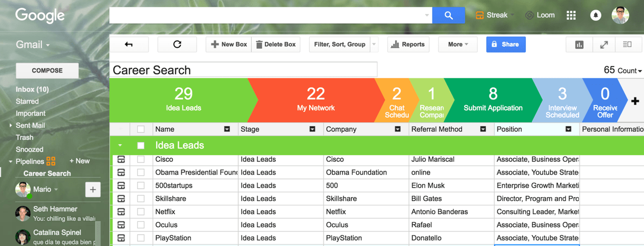
Task: Open the Starred folder
Action: point(27,101)
